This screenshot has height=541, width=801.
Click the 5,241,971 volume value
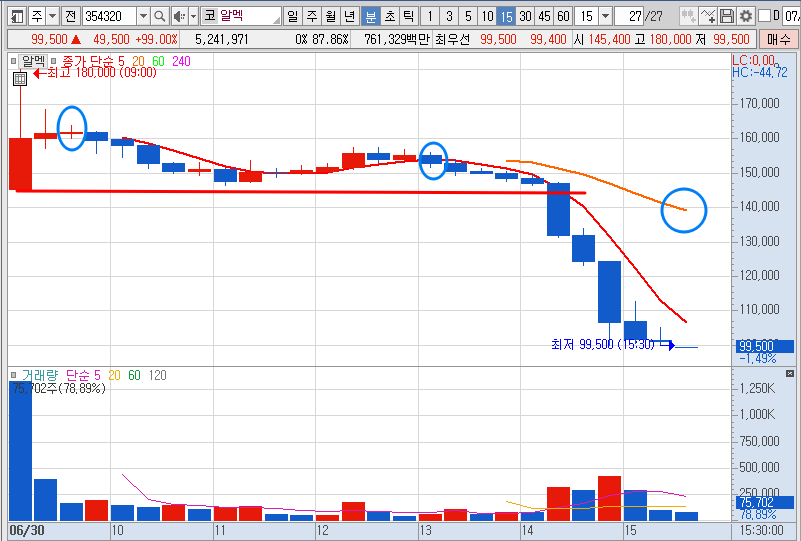coord(221,39)
